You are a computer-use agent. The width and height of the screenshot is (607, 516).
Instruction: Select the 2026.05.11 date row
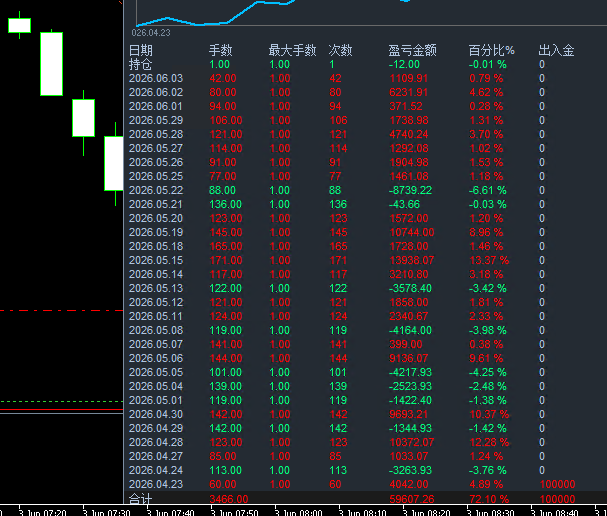156,316
